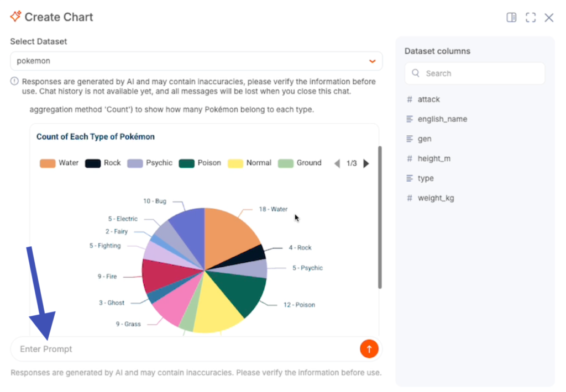The height and width of the screenshot is (392, 566).
Task: Toggle the side panel layout icon
Action: tap(511, 18)
